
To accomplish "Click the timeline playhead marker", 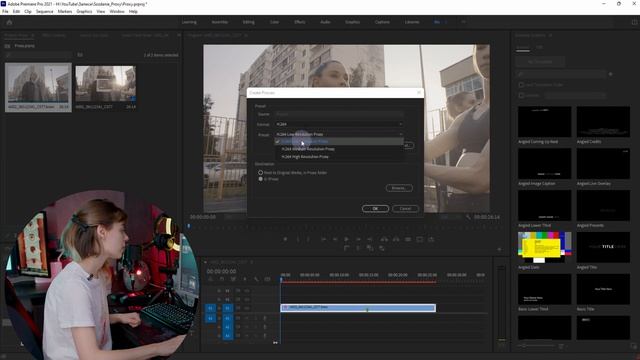I will (281, 279).
